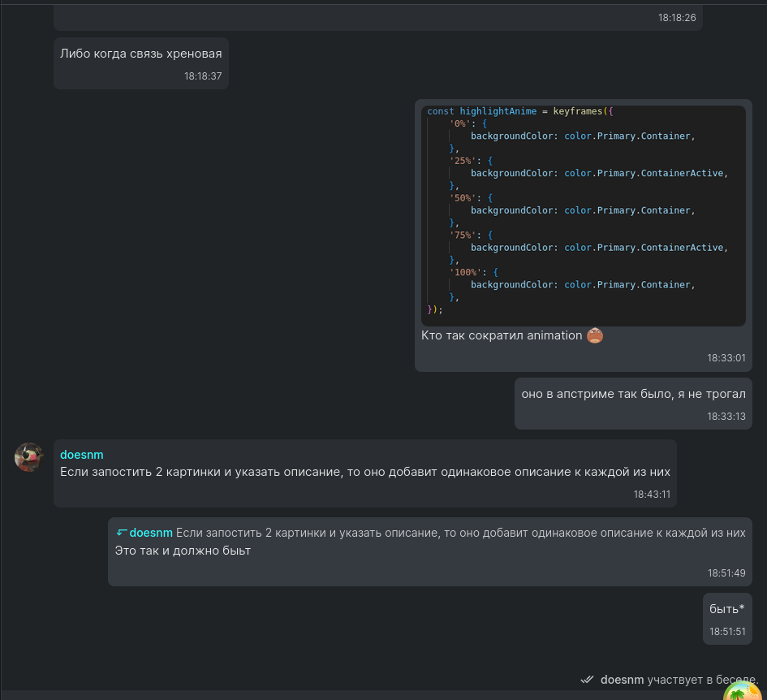The width and height of the screenshot is (767, 700).
Task: Click doesnm's profile avatar
Action: [28, 457]
